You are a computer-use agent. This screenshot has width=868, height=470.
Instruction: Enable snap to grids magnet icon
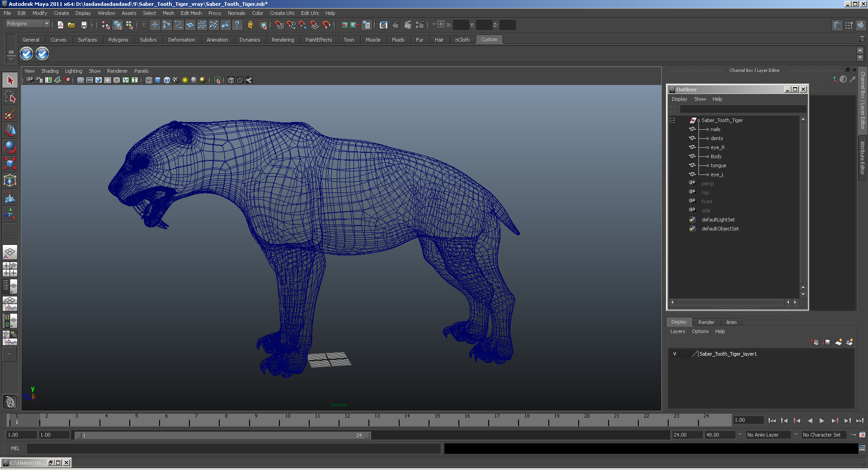point(279,25)
